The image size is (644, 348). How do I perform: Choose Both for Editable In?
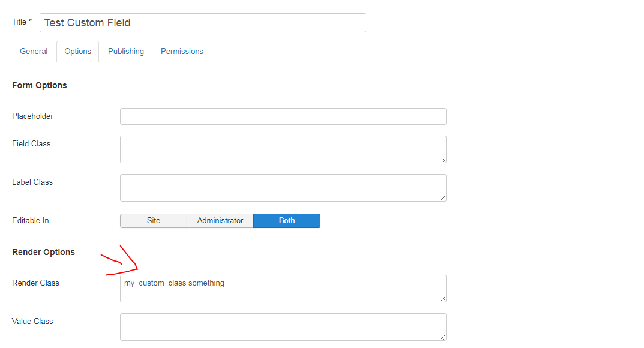287,221
